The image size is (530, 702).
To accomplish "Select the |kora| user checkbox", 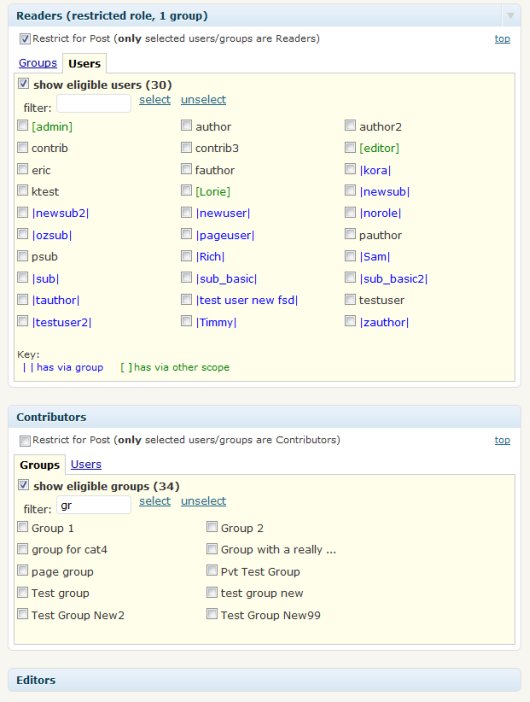I will 350,169.
